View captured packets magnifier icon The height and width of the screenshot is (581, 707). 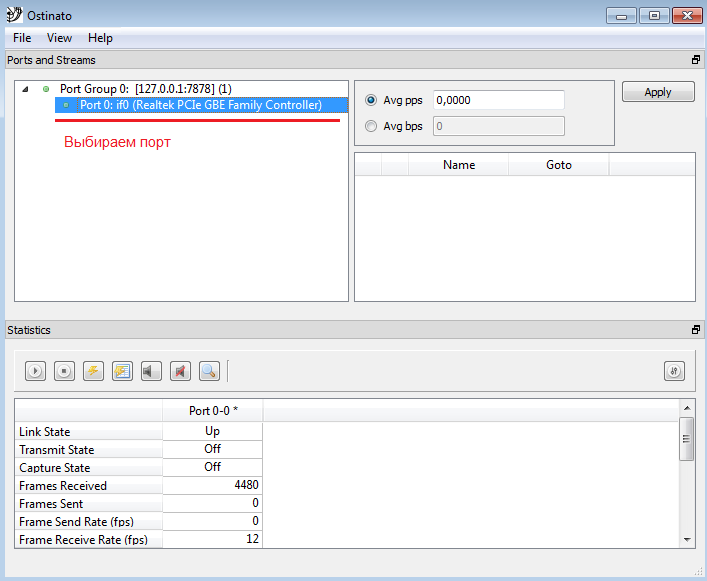coord(209,371)
